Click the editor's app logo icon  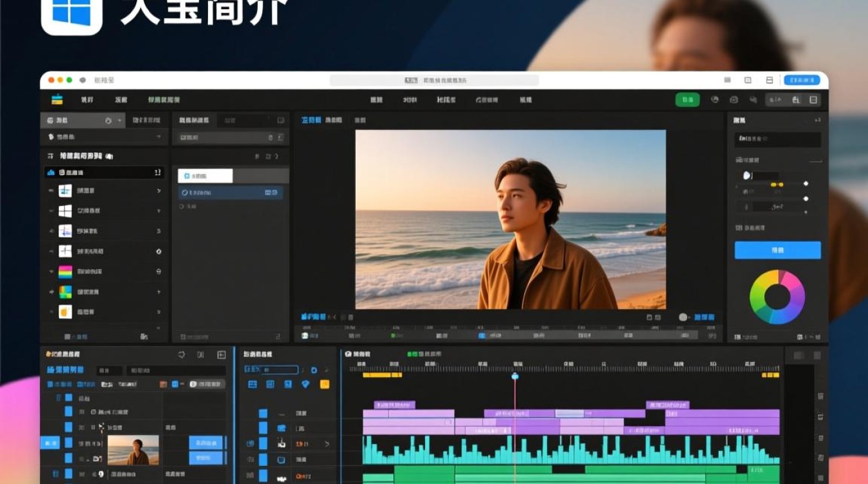[x=57, y=99]
